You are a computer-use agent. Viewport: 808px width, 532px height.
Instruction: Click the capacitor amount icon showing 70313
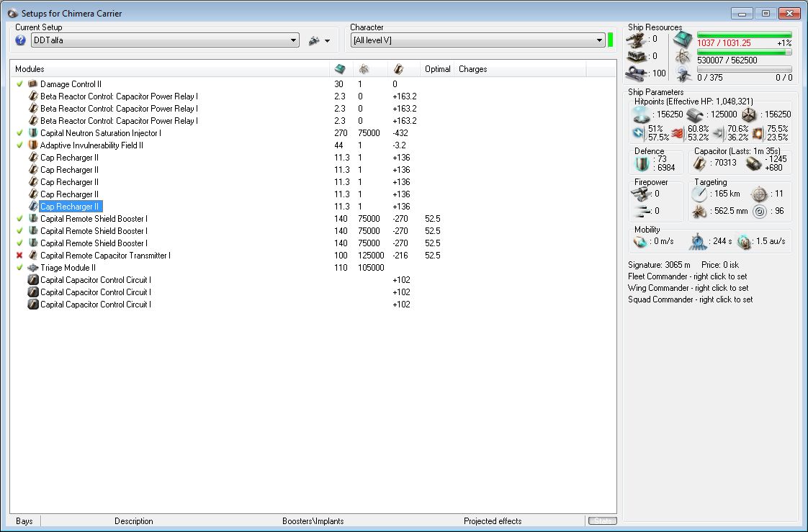click(700, 163)
